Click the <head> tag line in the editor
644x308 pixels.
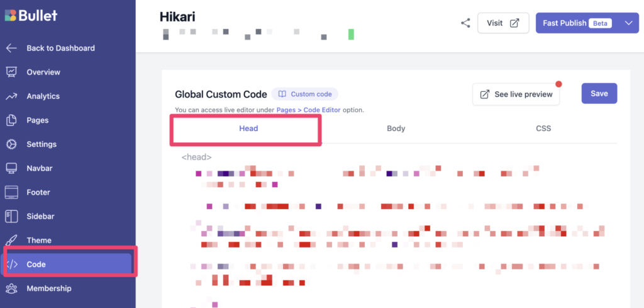coord(197,157)
